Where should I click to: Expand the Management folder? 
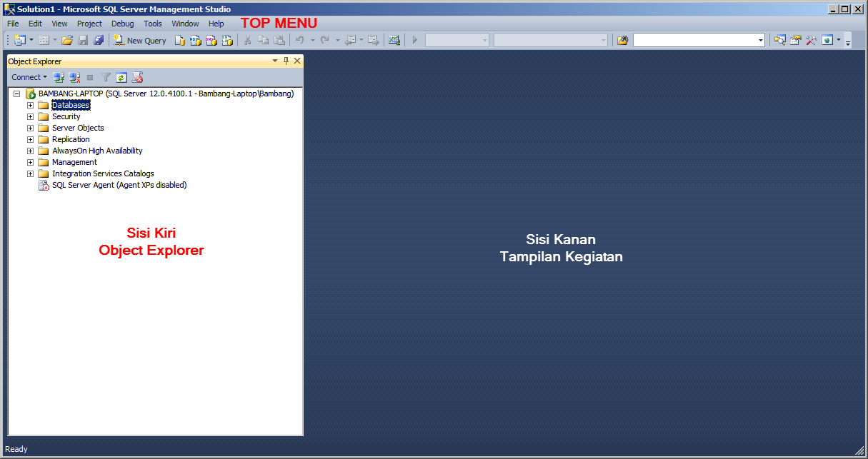pyautogui.click(x=30, y=162)
